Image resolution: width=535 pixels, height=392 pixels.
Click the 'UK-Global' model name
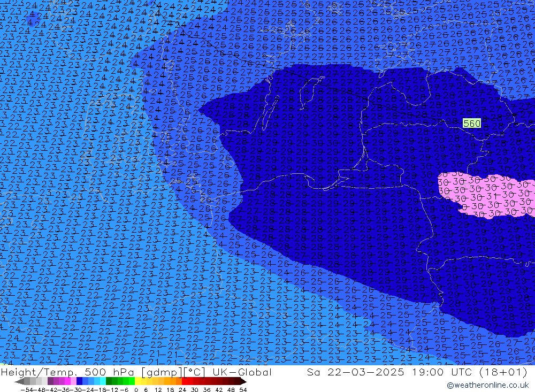[x=242, y=372]
